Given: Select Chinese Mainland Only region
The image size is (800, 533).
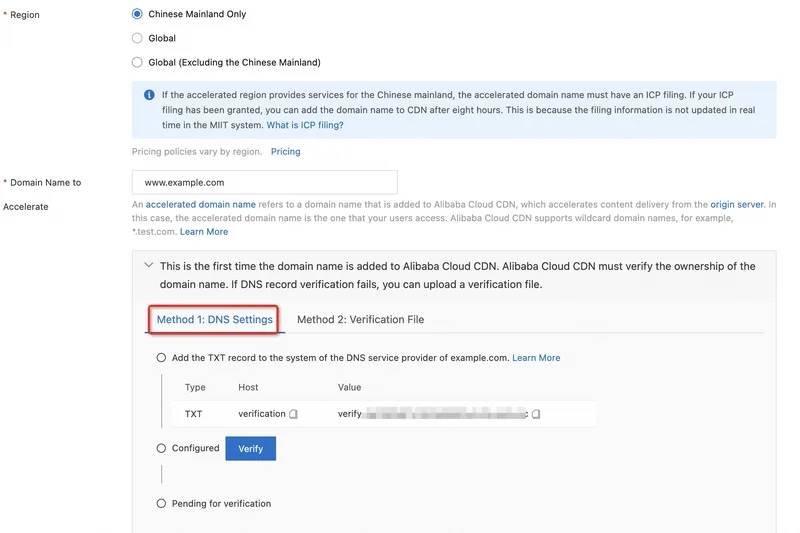Looking at the screenshot, I should tap(137, 14).
